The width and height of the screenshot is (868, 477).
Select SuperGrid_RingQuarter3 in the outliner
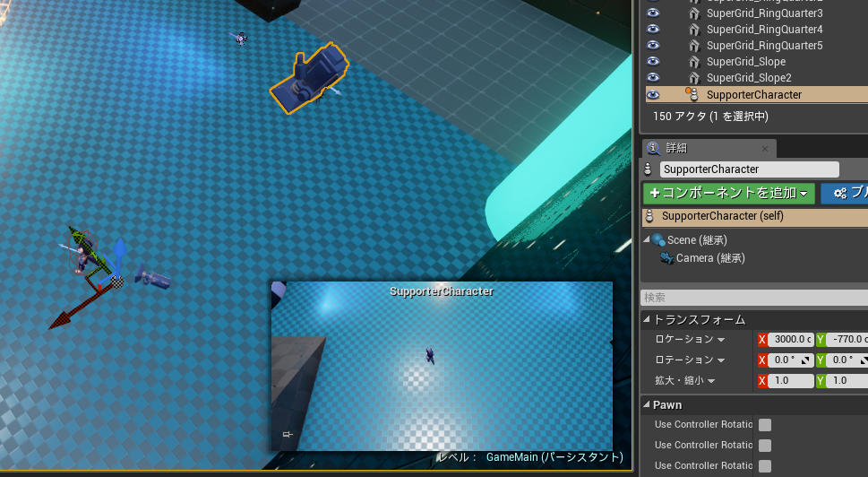pyautogui.click(x=764, y=13)
